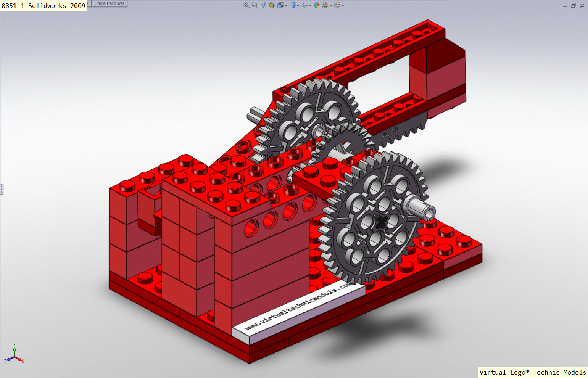
Task: Click the 0851-1 Solidworks 2009 title label
Action: tap(43, 5)
